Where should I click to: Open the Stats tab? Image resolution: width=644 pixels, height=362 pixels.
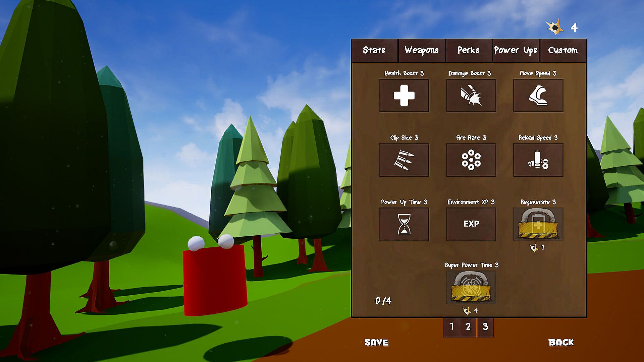pyautogui.click(x=374, y=50)
